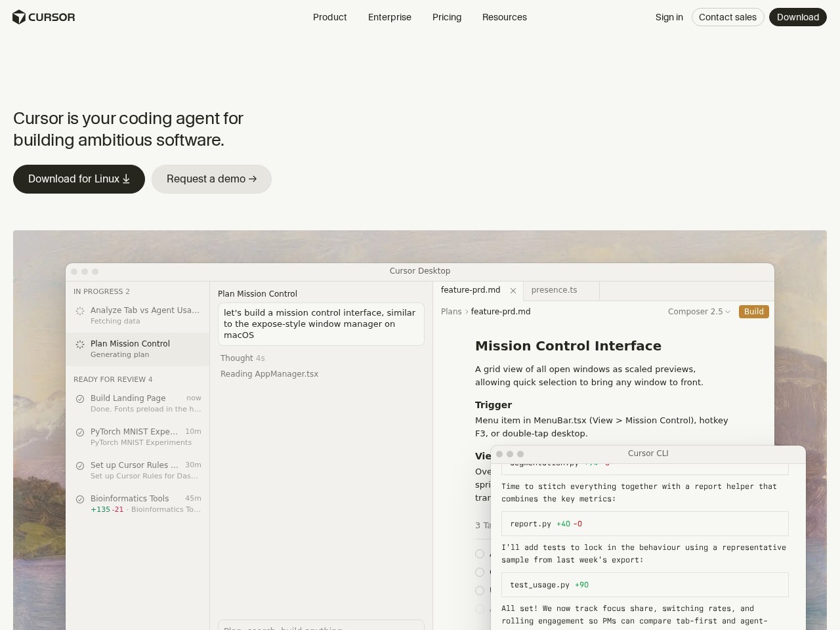Click check icon beside Set up Cursor Rules

point(80,466)
